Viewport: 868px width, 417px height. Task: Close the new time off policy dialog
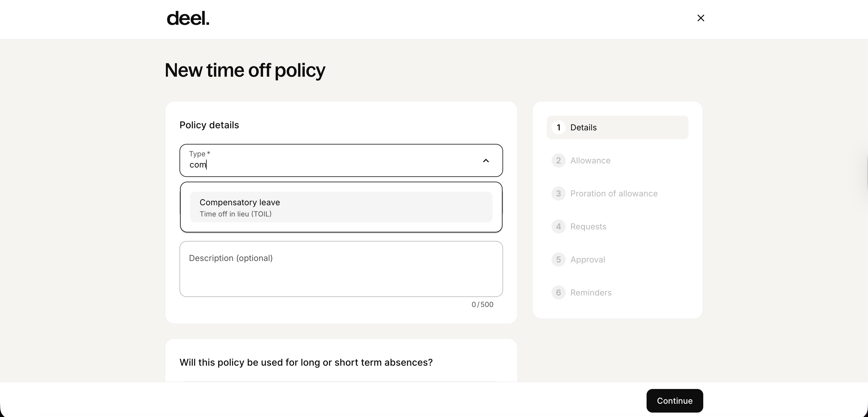point(701,18)
